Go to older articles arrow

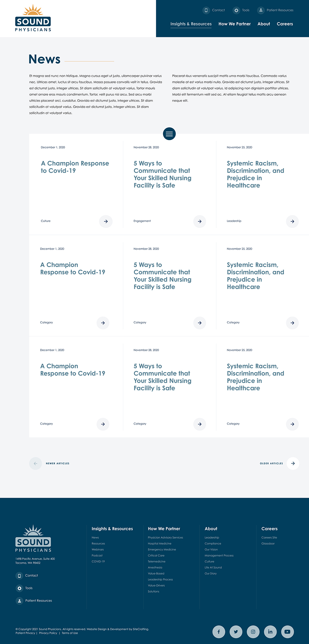[x=293, y=463]
